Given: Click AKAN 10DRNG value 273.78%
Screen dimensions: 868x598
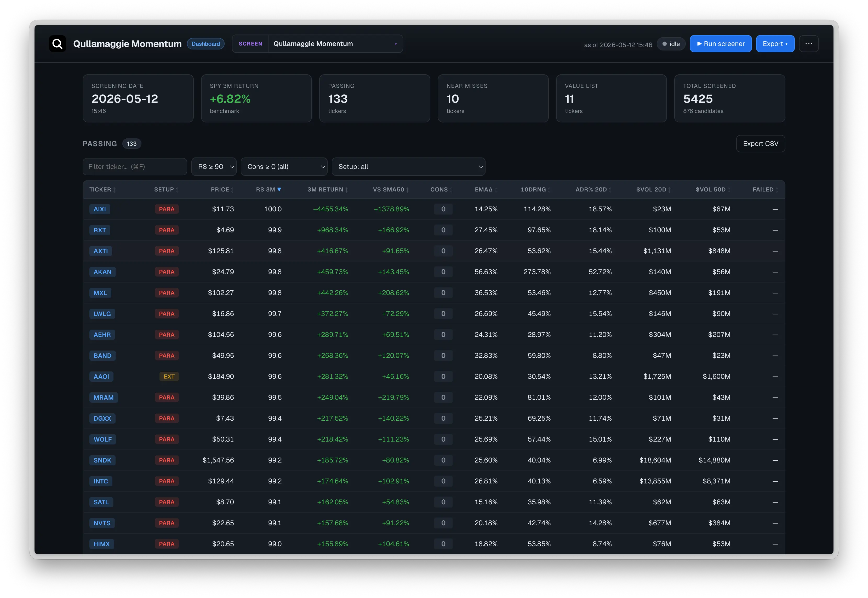Looking at the screenshot, I should [537, 272].
